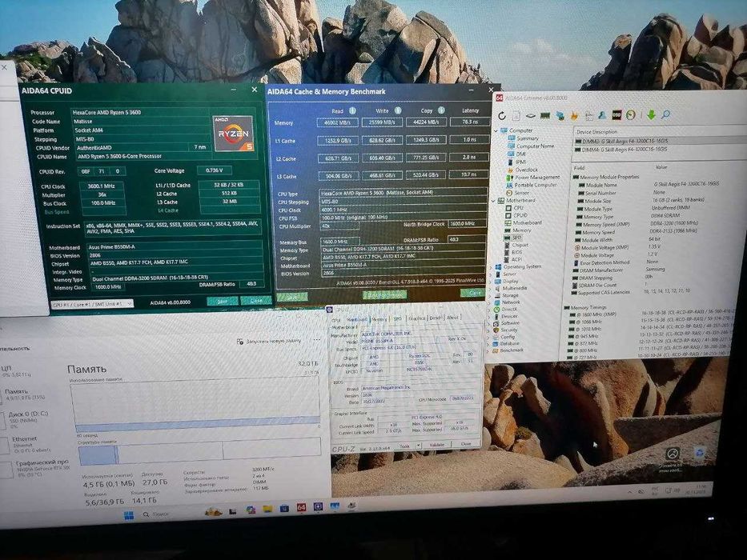
Task: Select Summary in AIDA64 tree
Action: click(528, 138)
